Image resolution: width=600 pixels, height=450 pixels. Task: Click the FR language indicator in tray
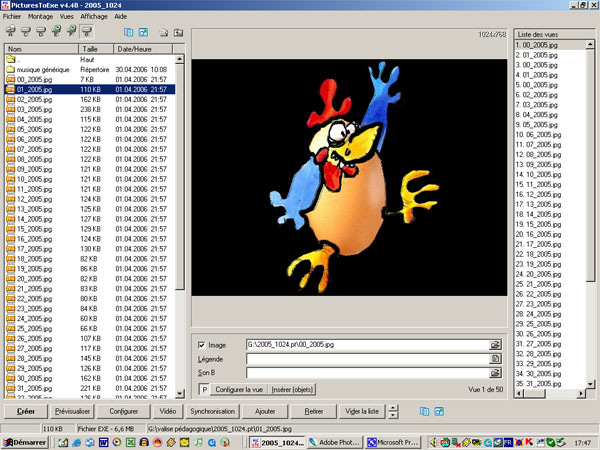508,442
